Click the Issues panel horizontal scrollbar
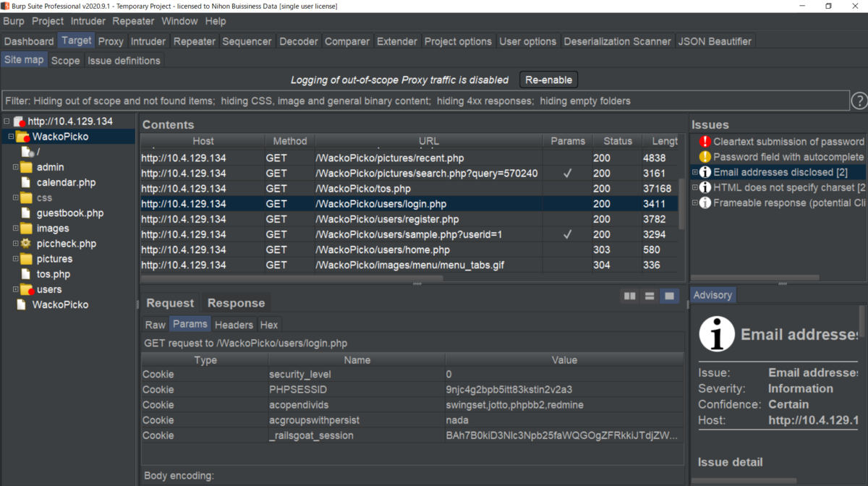 pyautogui.click(x=755, y=278)
